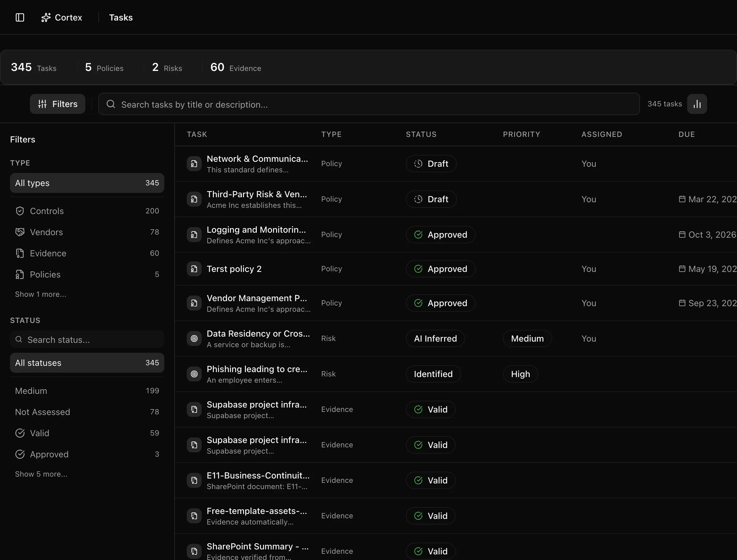Screen dimensions: 737x560
Task: Toggle the Filters button
Action: [x=58, y=104]
